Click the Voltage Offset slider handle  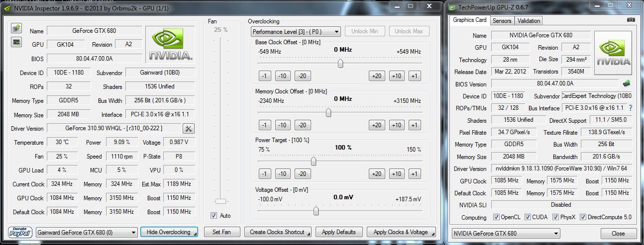(x=316, y=211)
